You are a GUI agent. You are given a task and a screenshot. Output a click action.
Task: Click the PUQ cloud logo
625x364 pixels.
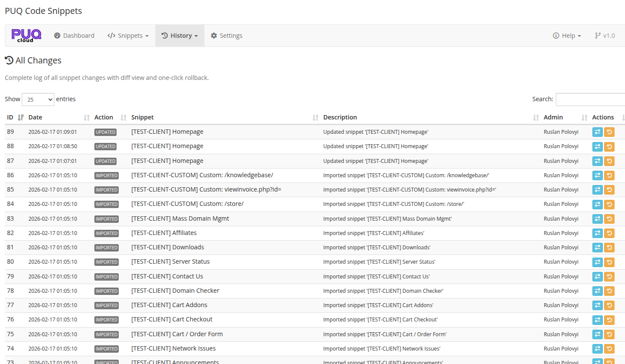pyautogui.click(x=26, y=35)
